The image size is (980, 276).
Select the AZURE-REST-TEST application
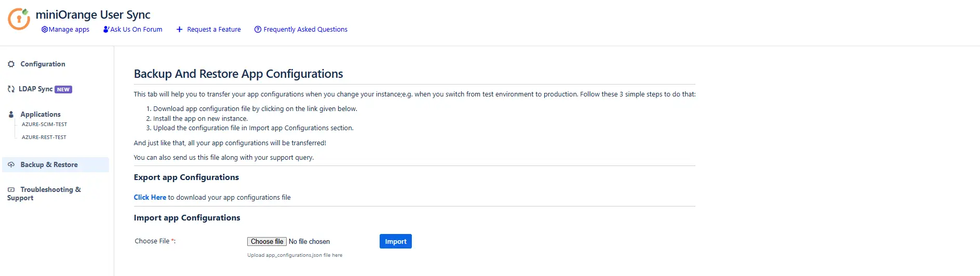tap(44, 137)
